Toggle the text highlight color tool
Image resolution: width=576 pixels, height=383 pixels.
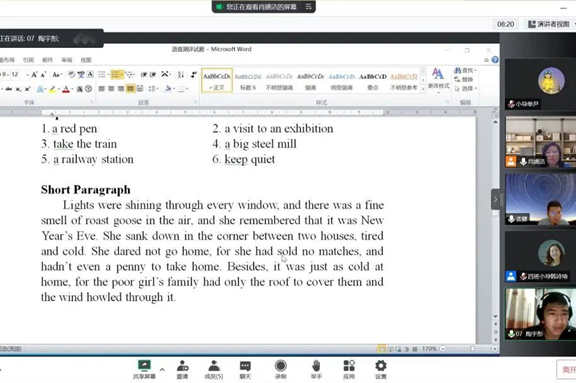pos(53,89)
